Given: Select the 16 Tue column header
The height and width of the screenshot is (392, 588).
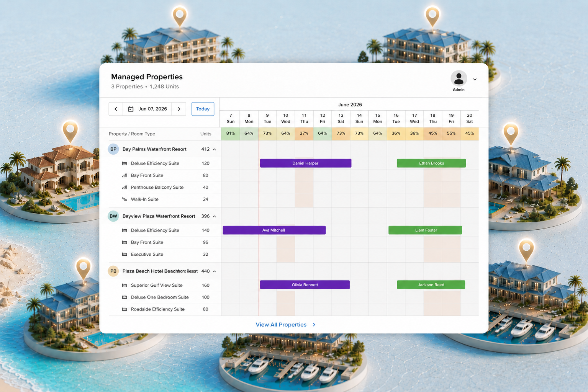Looking at the screenshot, I should (396, 118).
